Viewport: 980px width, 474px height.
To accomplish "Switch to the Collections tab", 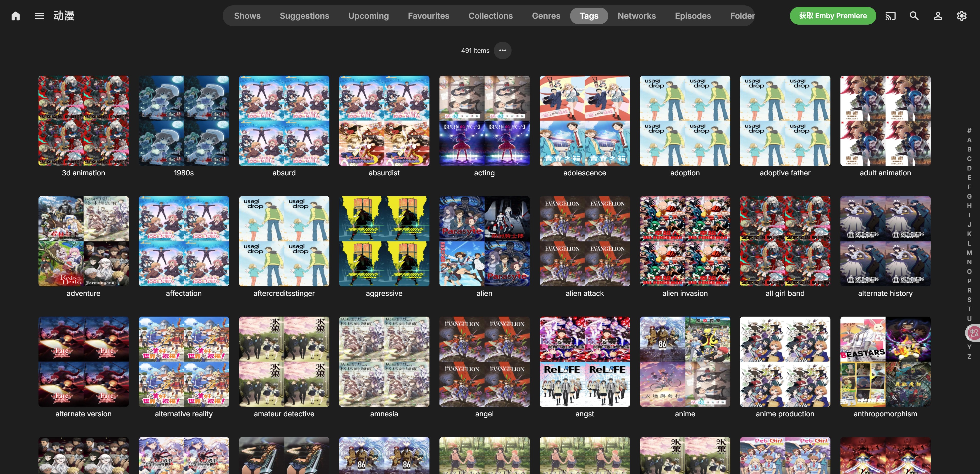I will click(490, 16).
